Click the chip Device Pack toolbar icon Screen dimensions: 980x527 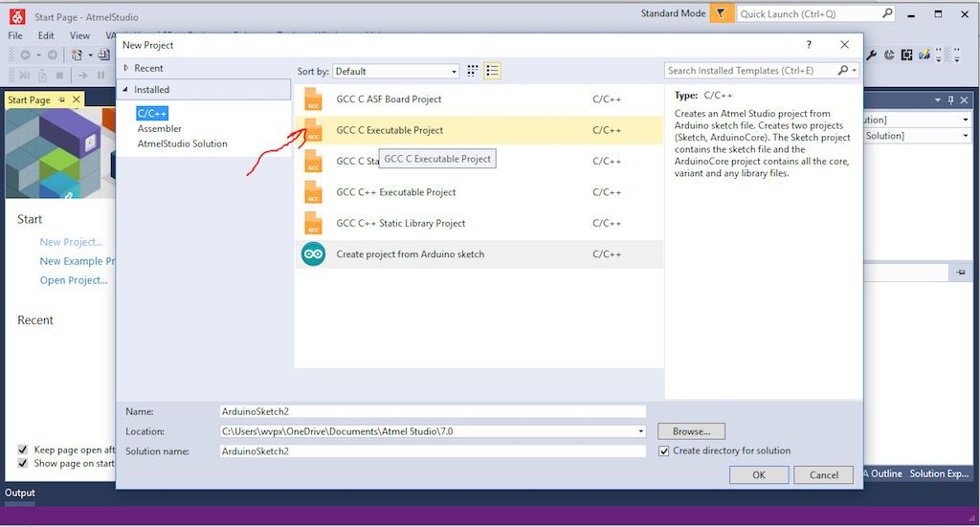point(907,55)
